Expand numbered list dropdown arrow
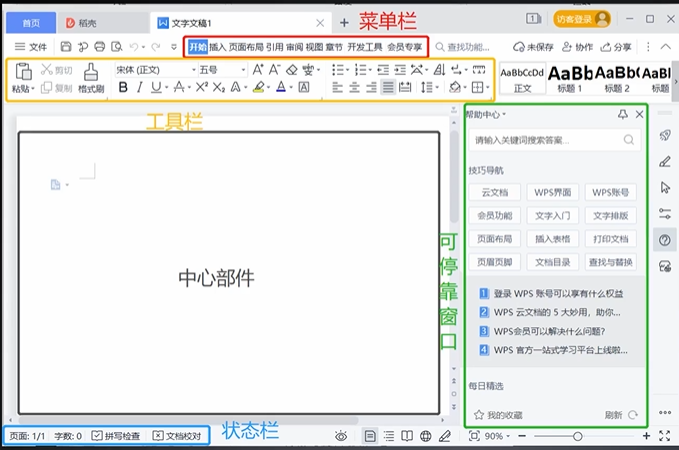The height and width of the screenshot is (450, 679). pyautogui.click(x=370, y=70)
